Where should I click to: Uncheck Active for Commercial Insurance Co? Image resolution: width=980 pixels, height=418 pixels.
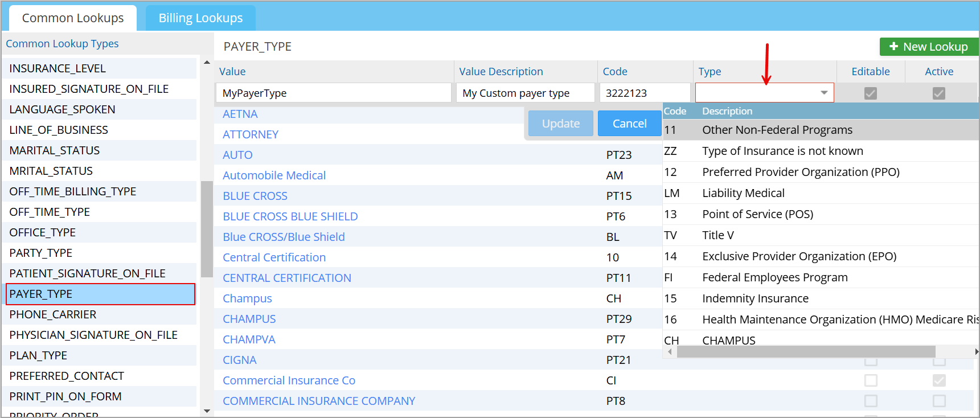click(x=938, y=380)
